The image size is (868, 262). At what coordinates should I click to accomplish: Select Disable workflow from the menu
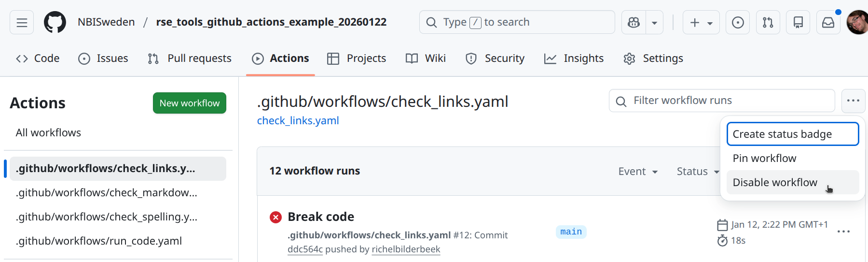[x=774, y=182]
